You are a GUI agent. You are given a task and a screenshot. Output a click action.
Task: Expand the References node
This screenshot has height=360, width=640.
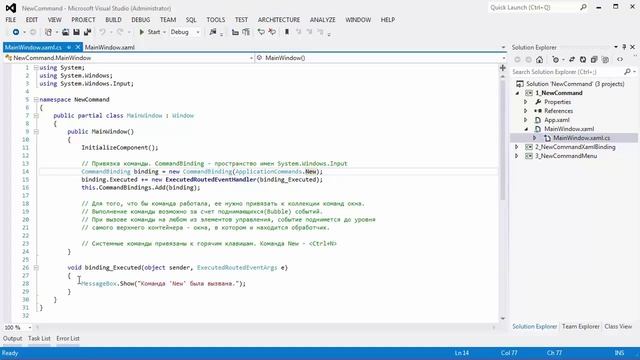(x=526, y=111)
